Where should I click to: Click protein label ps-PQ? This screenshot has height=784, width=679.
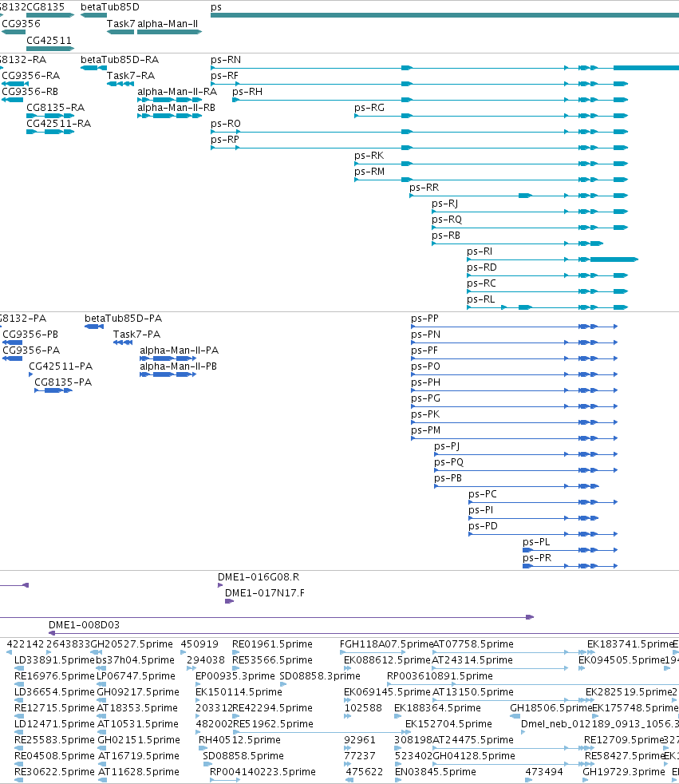coord(448,462)
